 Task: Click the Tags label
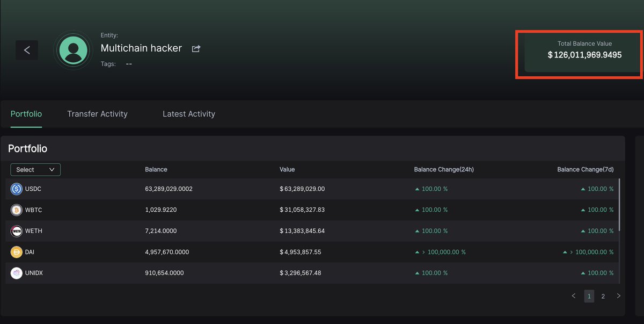click(108, 64)
